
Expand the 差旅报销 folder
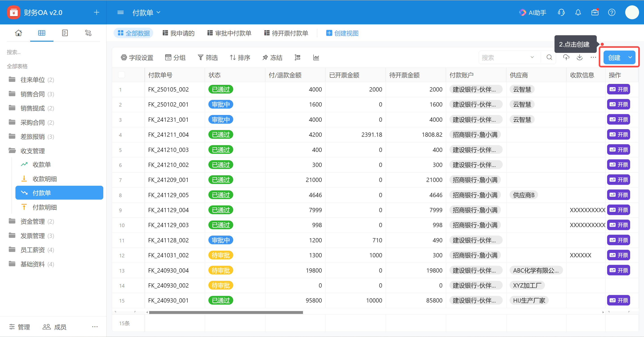click(x=32, y=137)
